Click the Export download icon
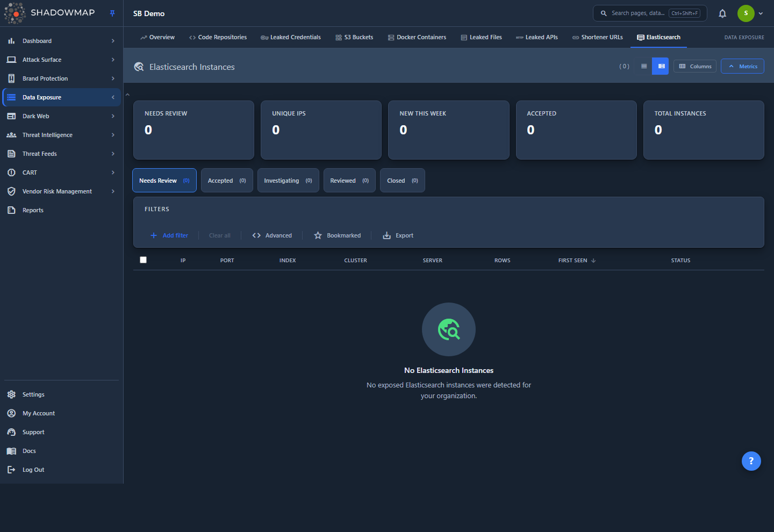Screen dimensions: 774x532 point(386,235)
